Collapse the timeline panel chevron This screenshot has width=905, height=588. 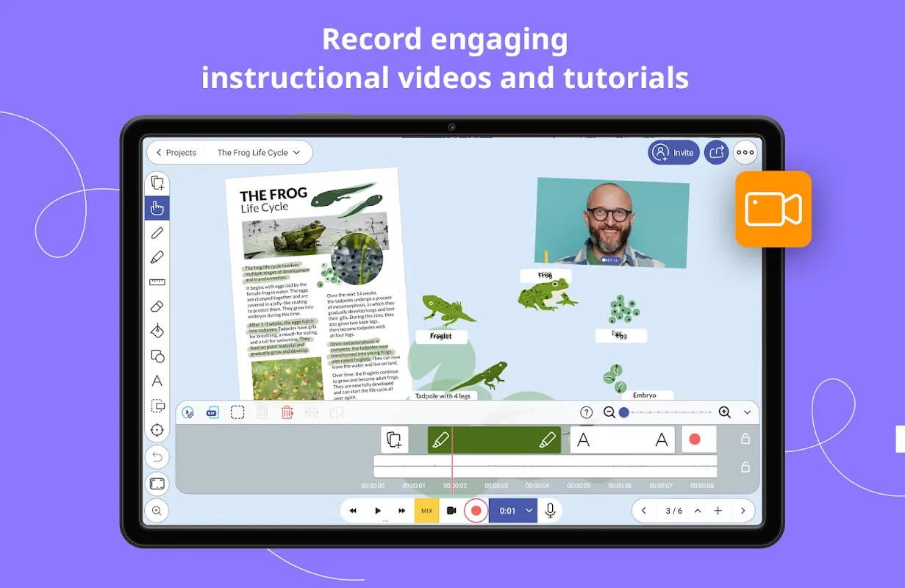(x=748, y=412)
